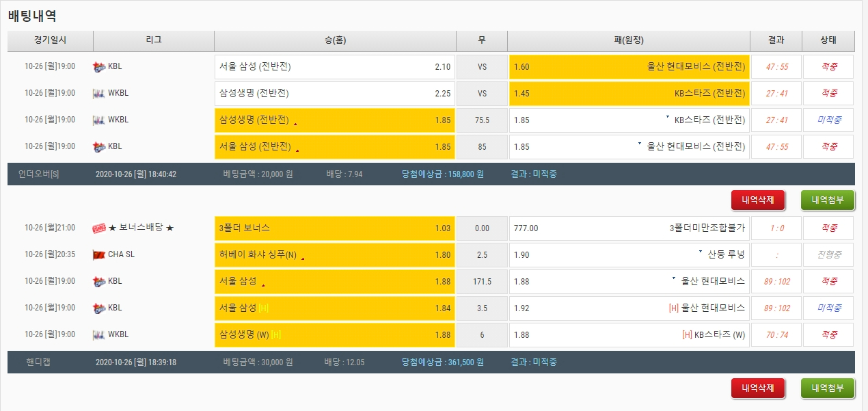Image resolution: width=868 pixels, height=411 pixels.
Task: Click the 상태 column header
Action: [828, 40]
